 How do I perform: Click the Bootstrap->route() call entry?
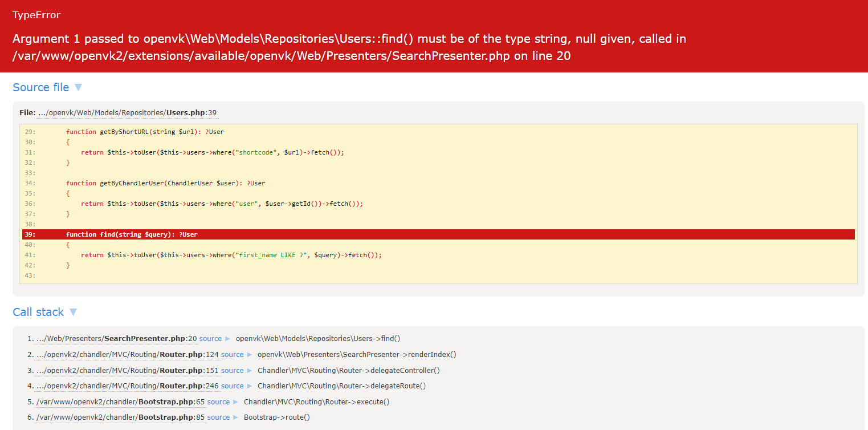point(276,417)
